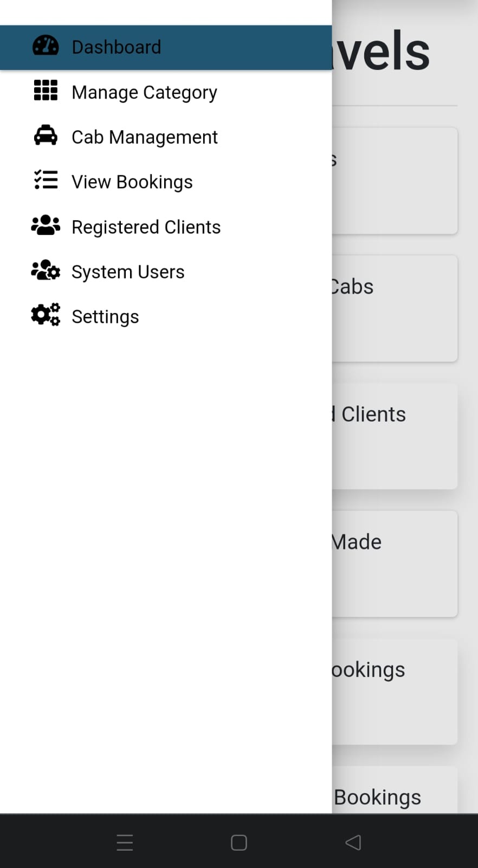
Task: Click the Registered Clients people icon
Action: (46, 225)
